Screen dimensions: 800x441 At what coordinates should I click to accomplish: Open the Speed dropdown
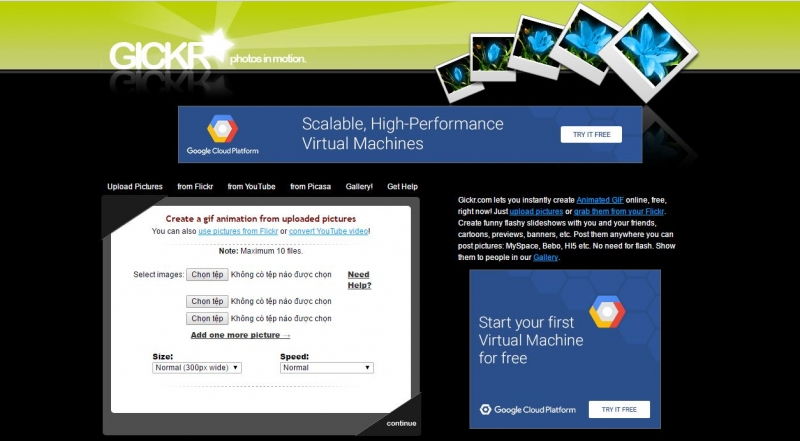click(327, 368)
